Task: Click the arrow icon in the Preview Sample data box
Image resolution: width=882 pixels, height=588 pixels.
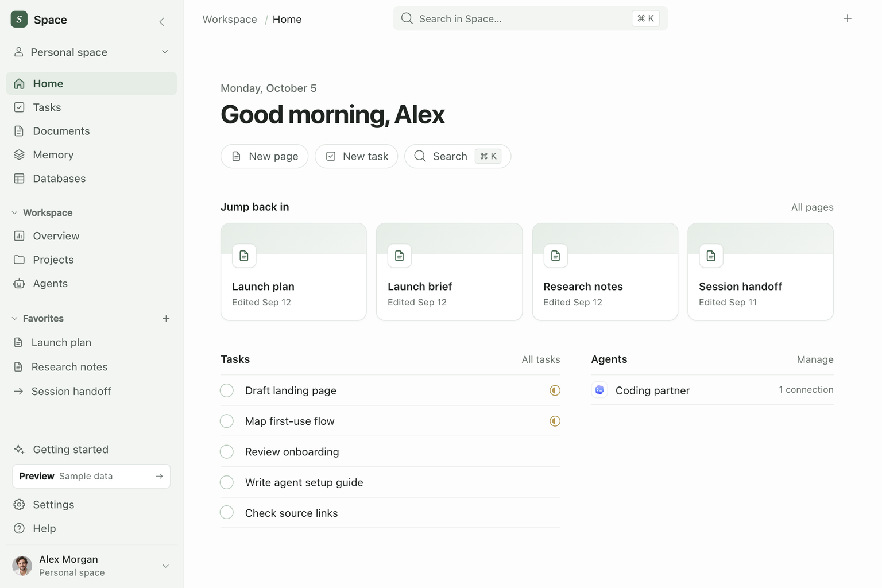Action: (x=159, y=476)
